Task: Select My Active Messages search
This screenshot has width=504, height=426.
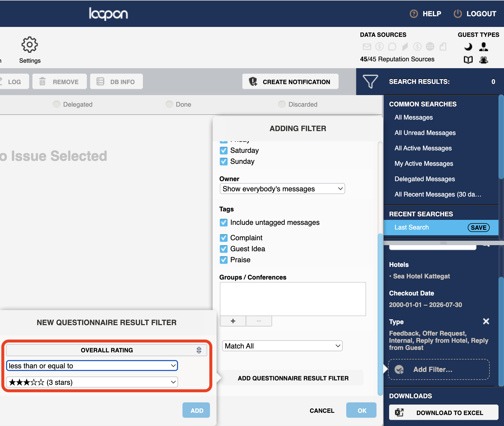Action: pyautogui.click(x=424, y=164)
